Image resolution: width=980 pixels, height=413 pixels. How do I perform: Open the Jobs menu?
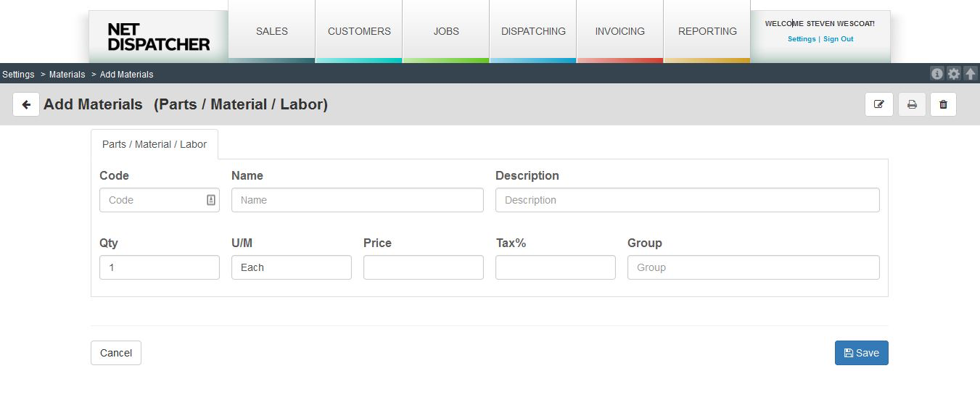click(446, 31)
